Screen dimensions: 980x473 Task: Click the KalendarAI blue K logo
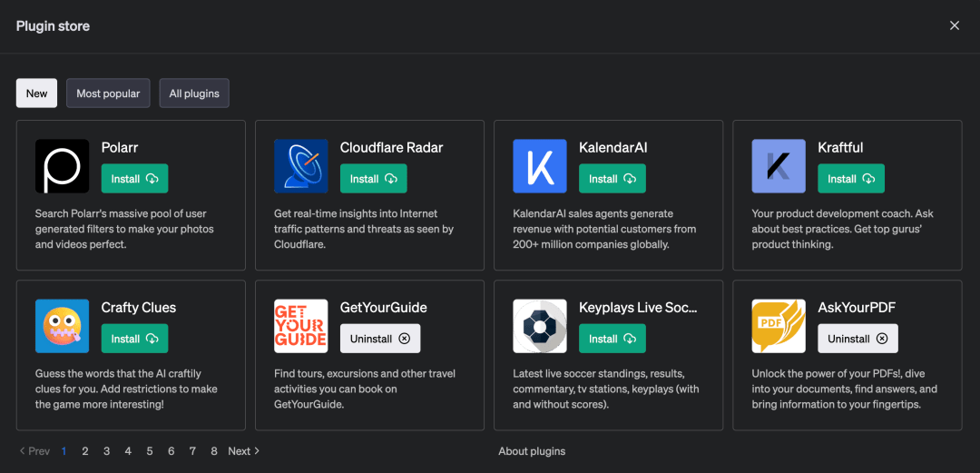coord(539,166)
